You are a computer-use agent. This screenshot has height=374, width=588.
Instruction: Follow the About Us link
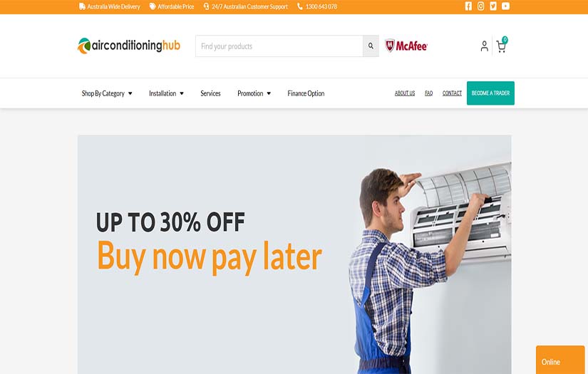point(405,93)
